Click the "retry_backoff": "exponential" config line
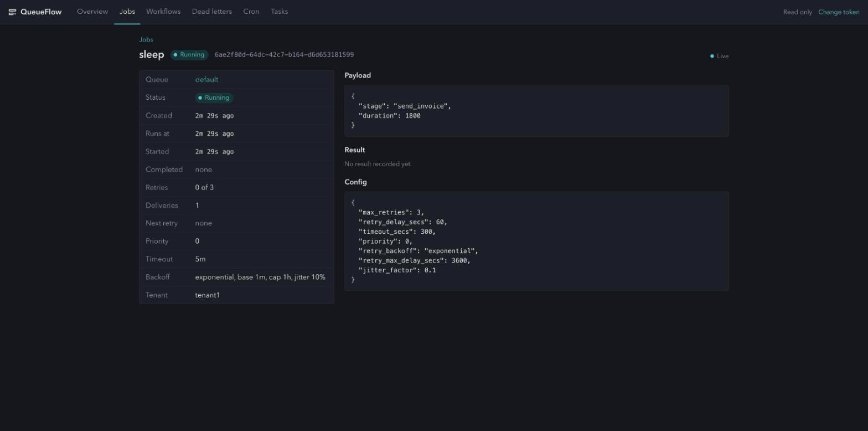 coord(418,251)
